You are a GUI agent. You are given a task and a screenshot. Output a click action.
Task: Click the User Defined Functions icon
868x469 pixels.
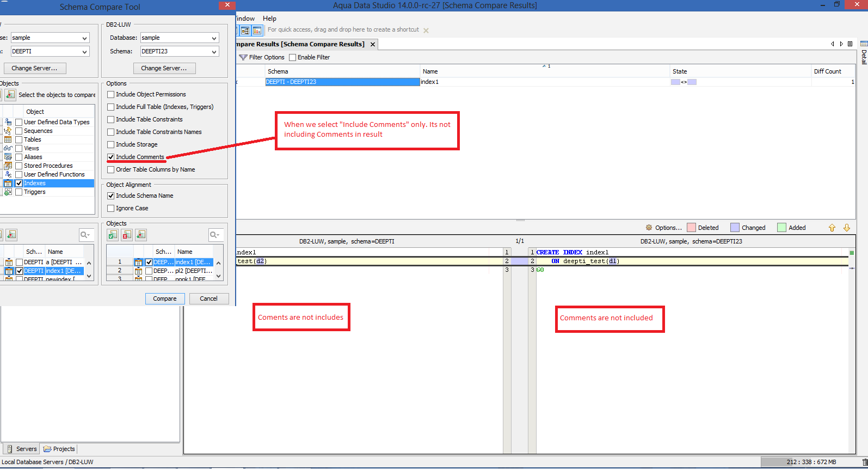coord(8,174)
